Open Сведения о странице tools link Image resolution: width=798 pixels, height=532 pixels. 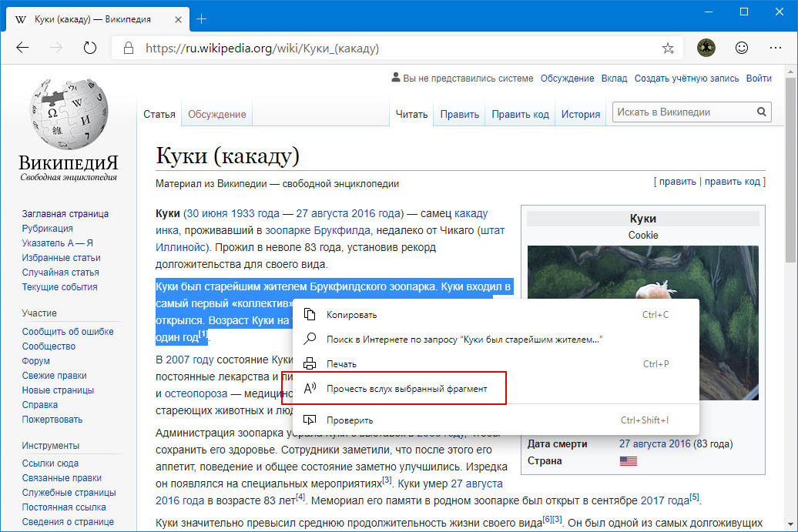tap(68, 522)
